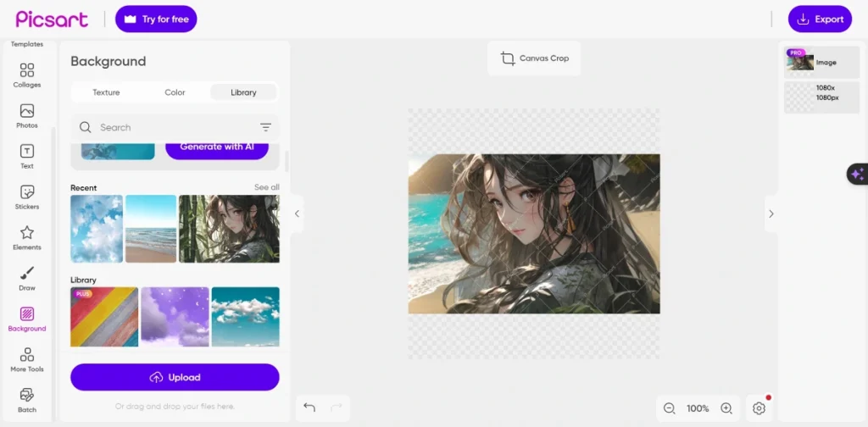Collapse the left Background panel

pos(297,213)
